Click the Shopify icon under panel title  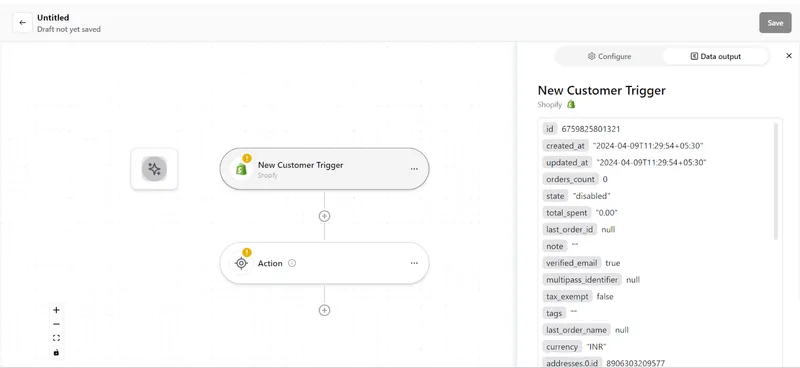tap(571, 104)
